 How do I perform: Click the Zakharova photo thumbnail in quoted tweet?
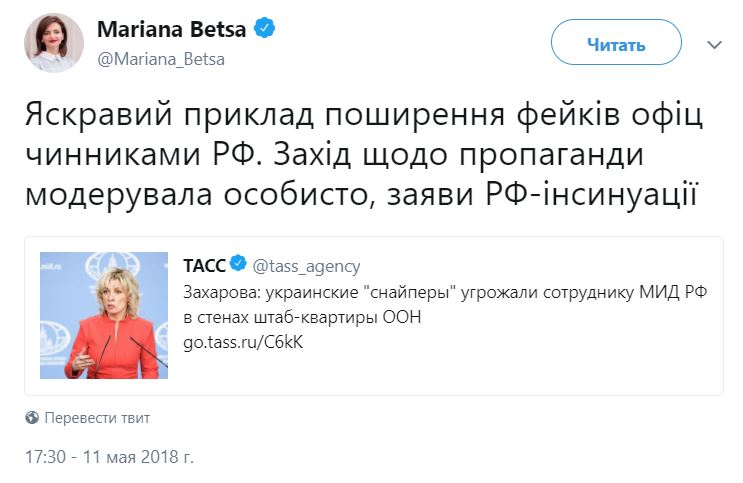click(x=104, y=315)
